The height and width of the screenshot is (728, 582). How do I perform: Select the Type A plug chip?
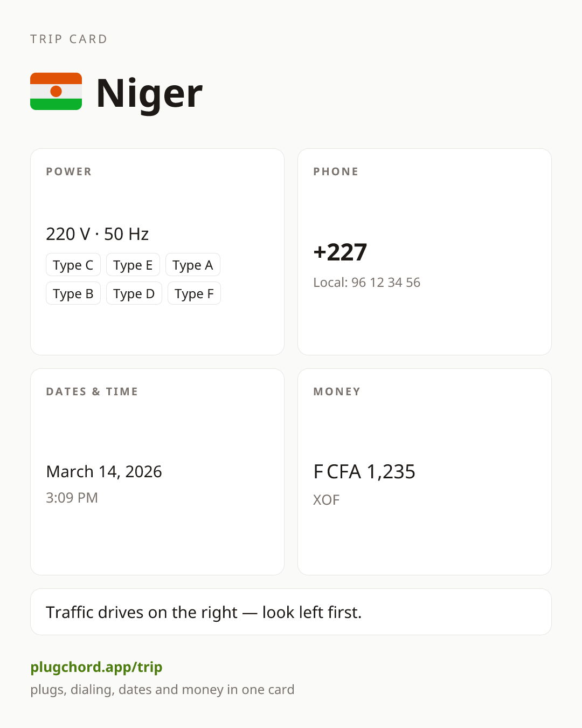(193, 265)
